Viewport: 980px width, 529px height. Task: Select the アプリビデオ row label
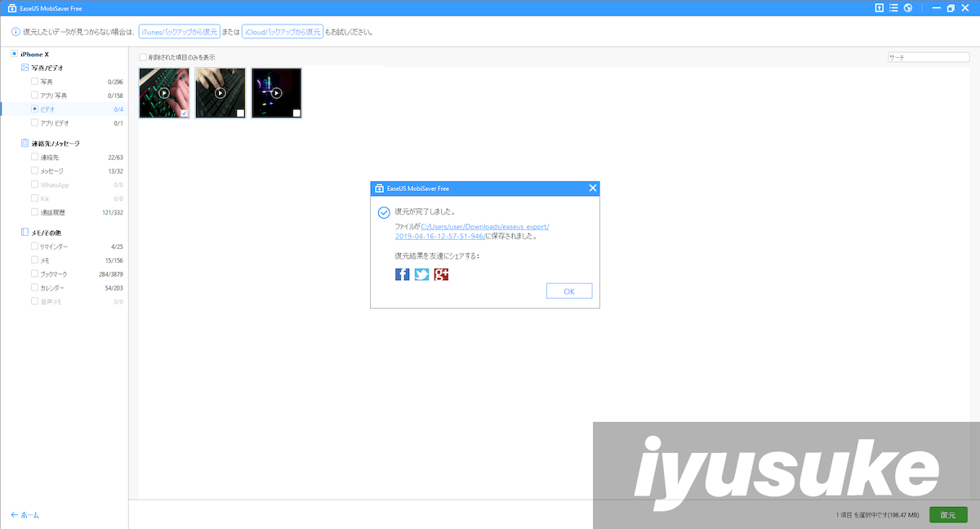[55, 123]
